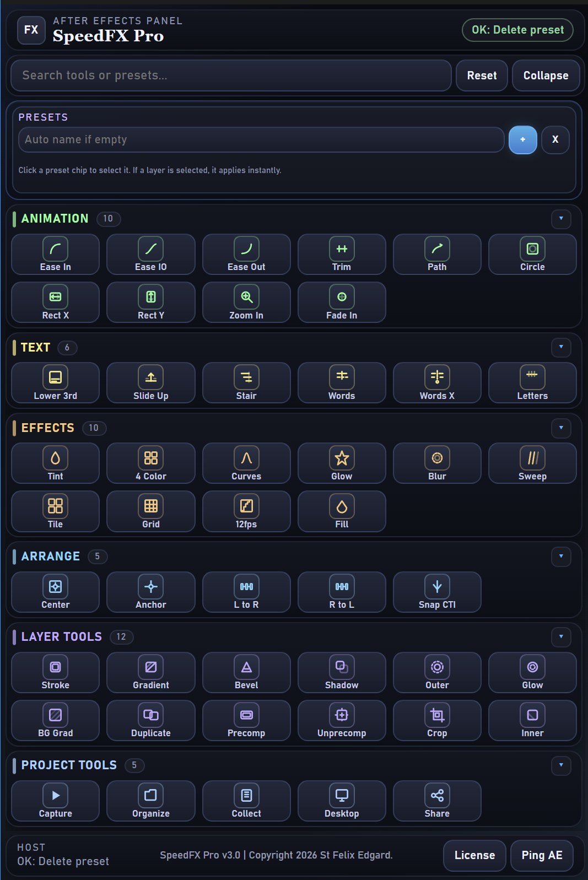Click the Unprecomp layer tool

click(x=342, y=720)
